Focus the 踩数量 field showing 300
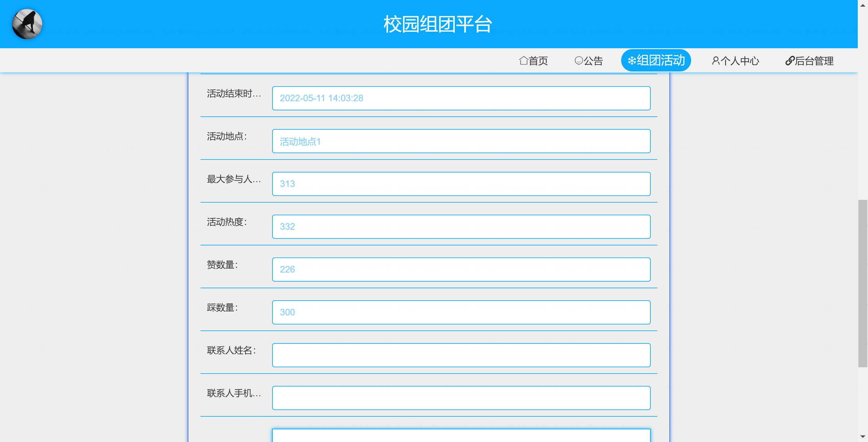The image size is (868, 442). (461, 312)
